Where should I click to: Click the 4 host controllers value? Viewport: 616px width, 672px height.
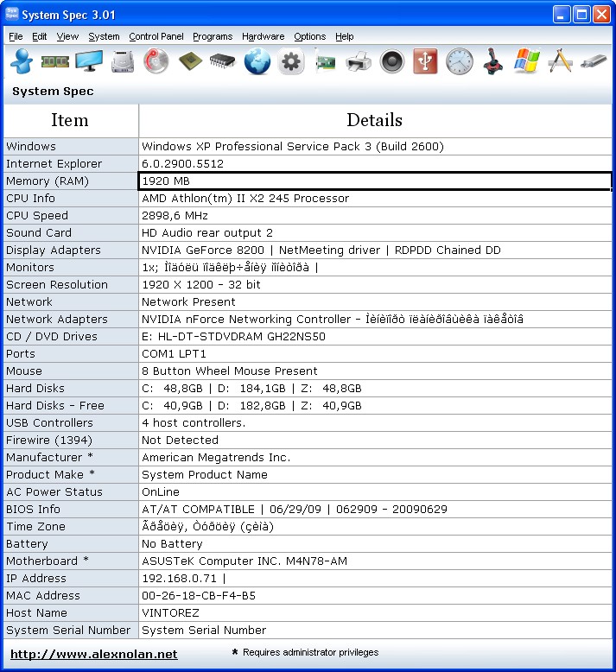coord(375,423)
